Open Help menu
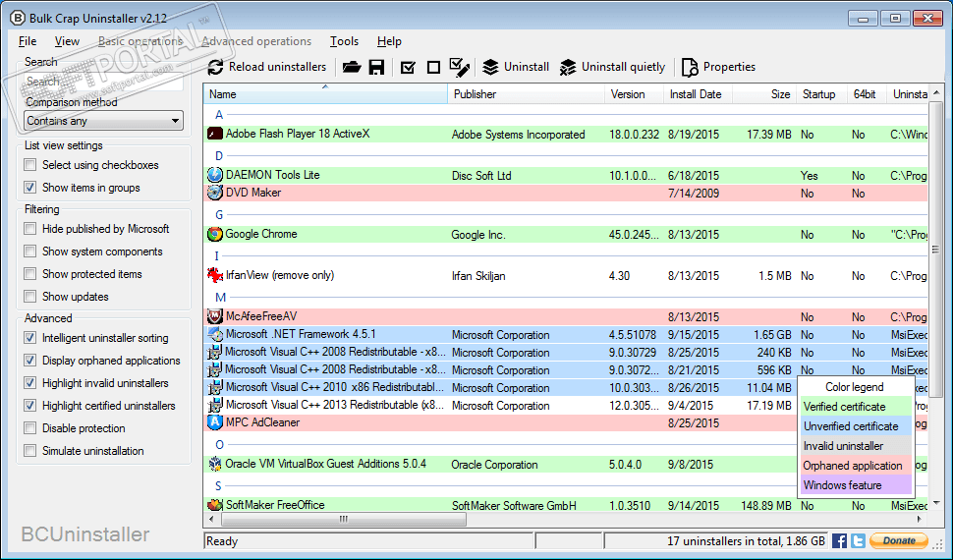Image resolution: width=953 pixels, height=560 pixels. [x=389, y=41]
